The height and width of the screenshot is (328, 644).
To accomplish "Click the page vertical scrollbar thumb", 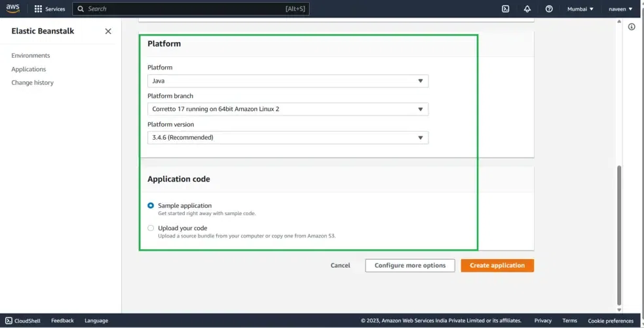I will 619,235.
